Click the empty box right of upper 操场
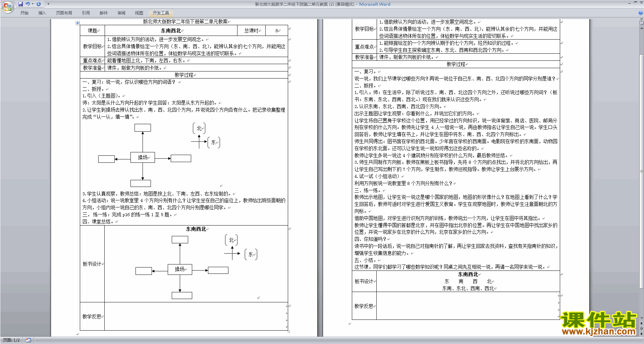This screenshot has height=344, width=644. click(181, 158)
